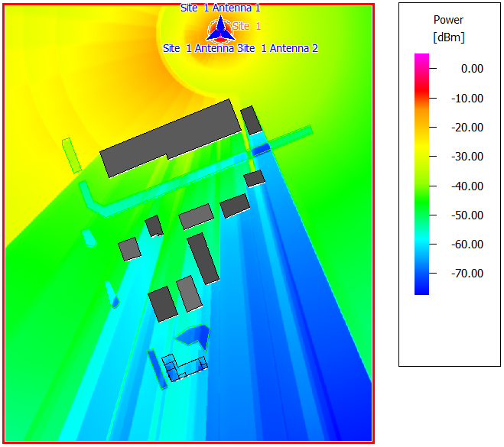Select the 'Site 1 Antenna 1' label
The image size is (504, 447).
point(220,8)
